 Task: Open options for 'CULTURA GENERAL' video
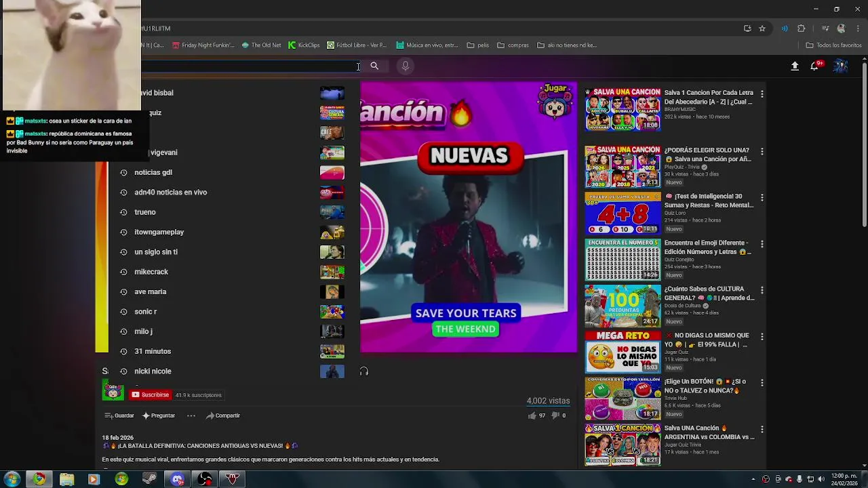click(762, 290)
